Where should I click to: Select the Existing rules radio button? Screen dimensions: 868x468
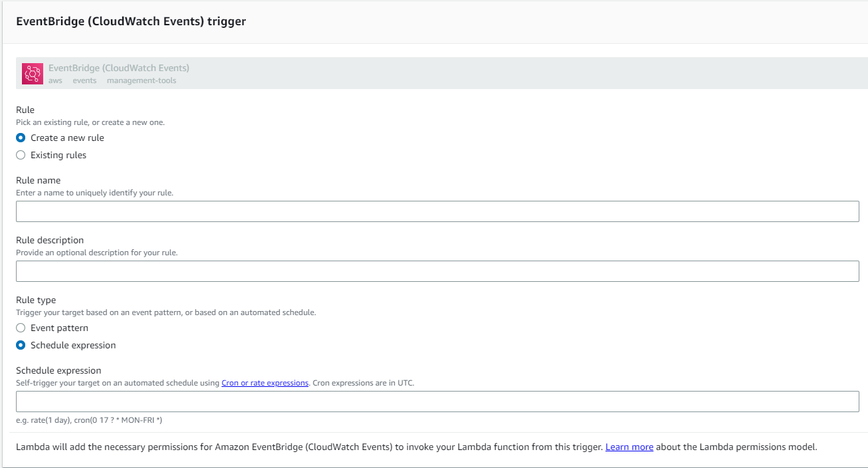pyautogui.click(x=21, y=155)
